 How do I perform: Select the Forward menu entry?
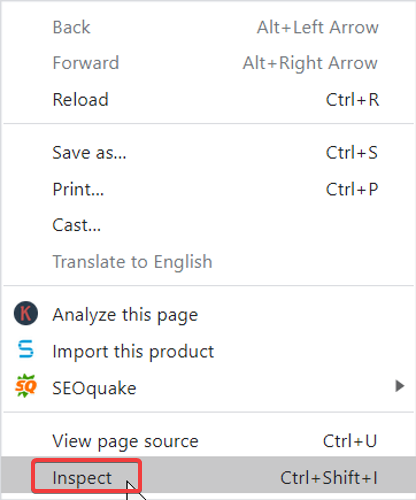(x=86, y=63)
